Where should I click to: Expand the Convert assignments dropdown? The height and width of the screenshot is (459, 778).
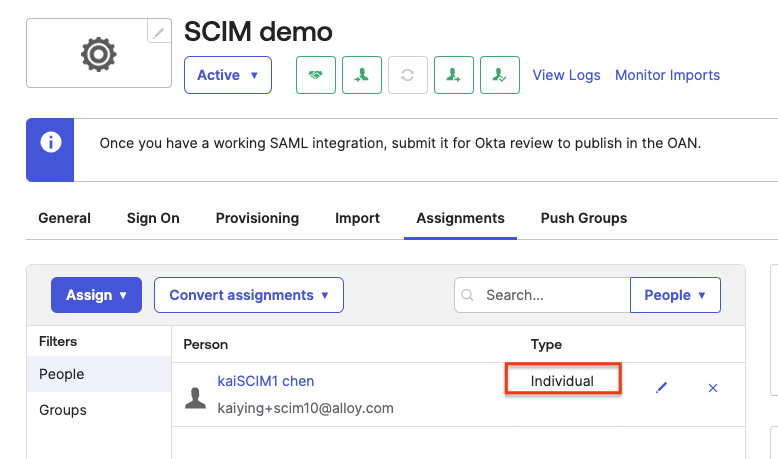tap(249, 295)
